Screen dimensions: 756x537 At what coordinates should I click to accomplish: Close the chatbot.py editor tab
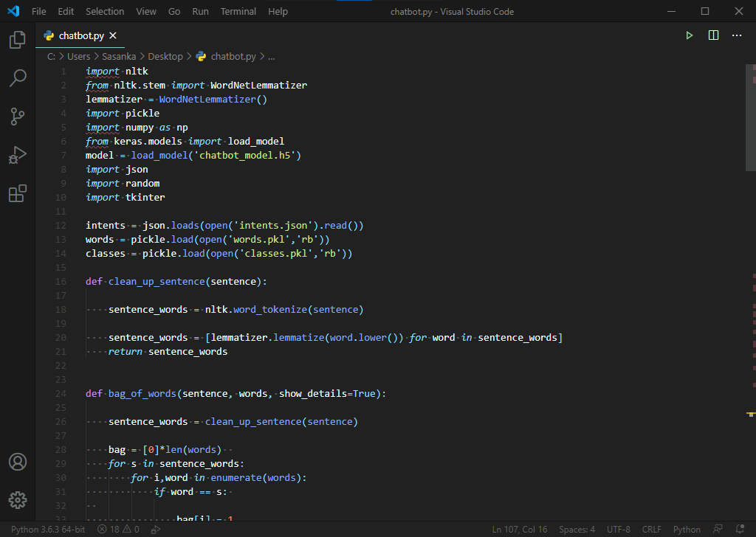[x=112, y=36]
